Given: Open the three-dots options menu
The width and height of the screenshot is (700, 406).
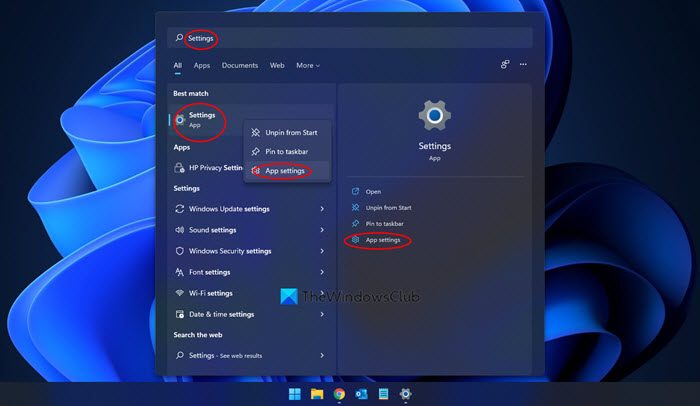Looking at the screenshot, I should tap(523, 64).
